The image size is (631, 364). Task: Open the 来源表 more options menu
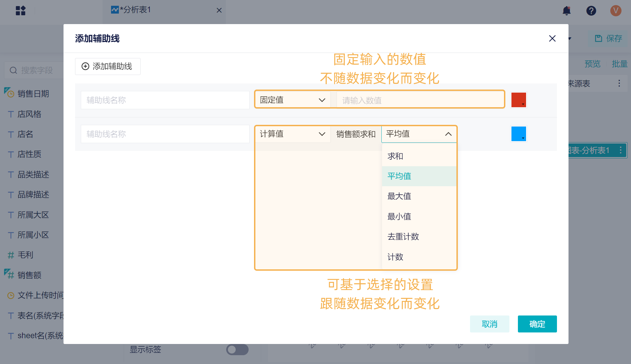pyautogui.click(x=619, y=83)
